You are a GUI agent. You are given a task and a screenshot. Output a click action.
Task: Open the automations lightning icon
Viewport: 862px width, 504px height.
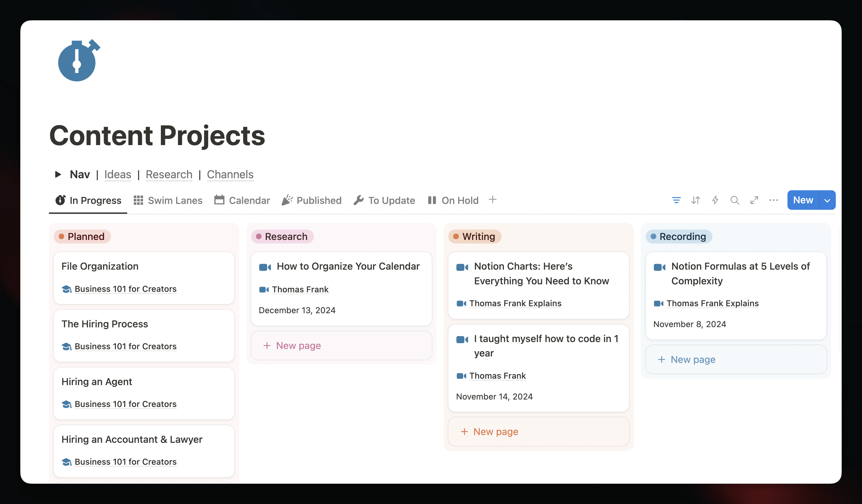pyautogui.click(x=715, y=200)
